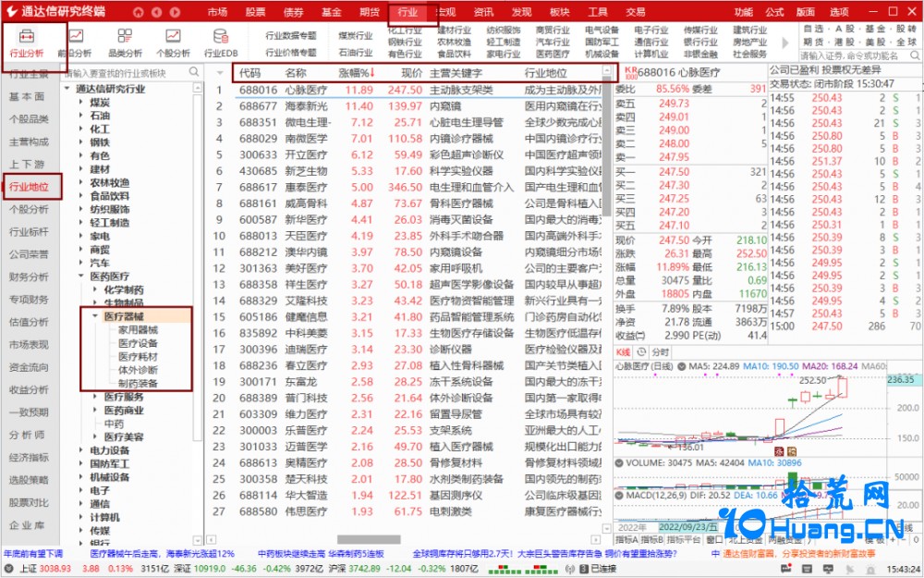Click the industry tree scroll-down arrow

(198, 540)
